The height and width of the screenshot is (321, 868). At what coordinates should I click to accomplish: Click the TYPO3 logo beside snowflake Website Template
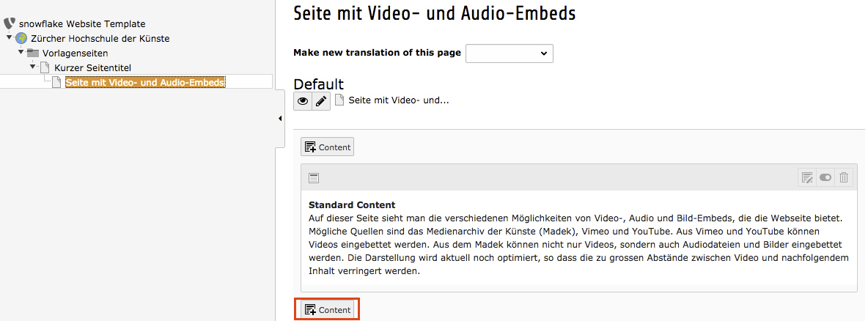click(10, 23)
